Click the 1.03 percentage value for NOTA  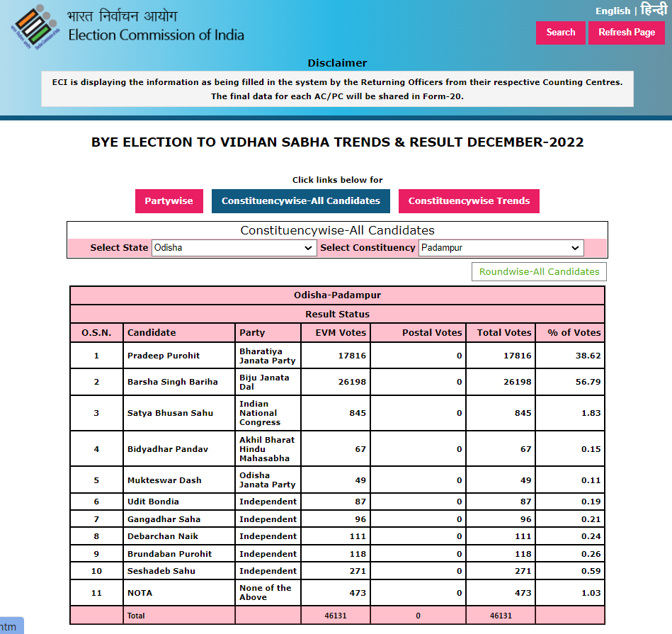click(x=591, y=593)
